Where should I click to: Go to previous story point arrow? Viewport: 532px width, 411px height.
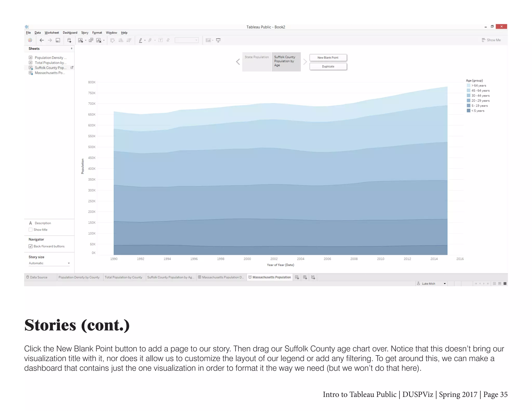(238, 62)
